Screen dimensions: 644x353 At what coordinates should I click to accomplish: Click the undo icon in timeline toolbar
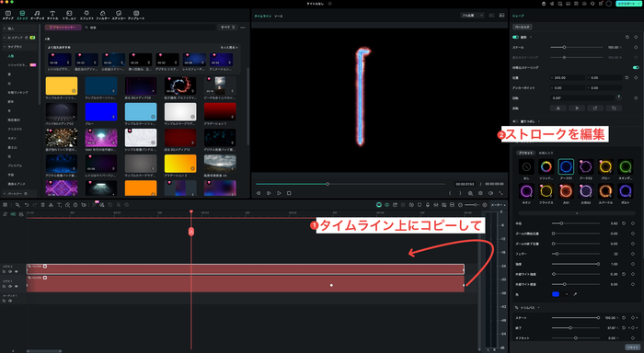coord(27,205)
